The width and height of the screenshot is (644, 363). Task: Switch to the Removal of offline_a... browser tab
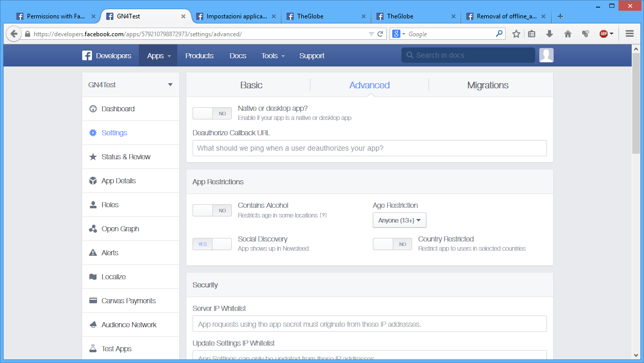tap(507, 16)
